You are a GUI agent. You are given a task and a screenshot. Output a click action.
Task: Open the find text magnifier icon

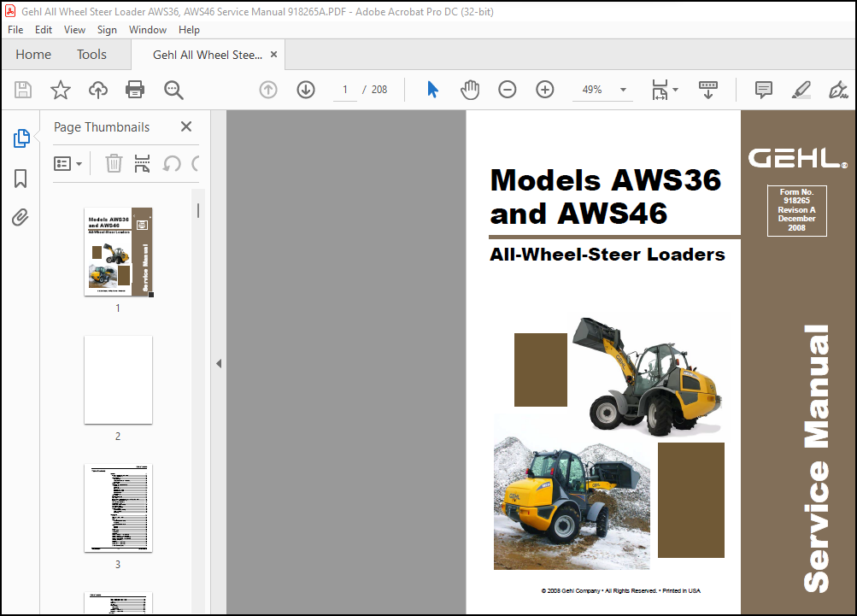[x=173, y=90]
